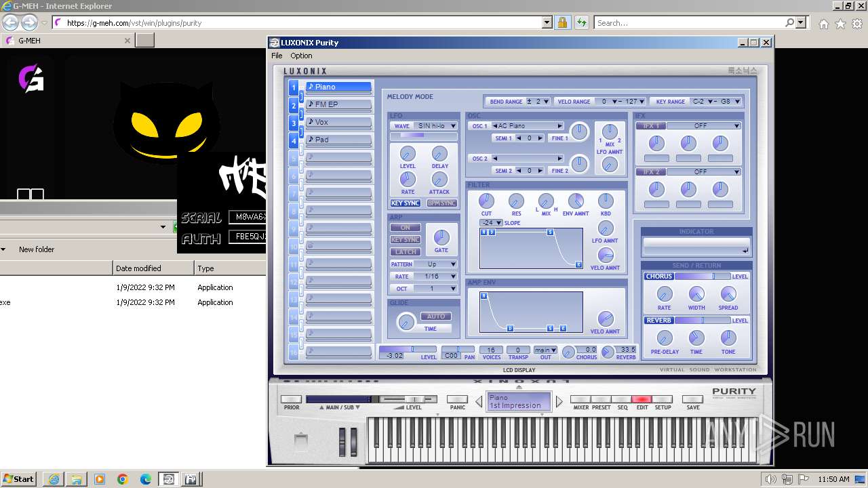Click the chorus WIDTH knob

696,294
